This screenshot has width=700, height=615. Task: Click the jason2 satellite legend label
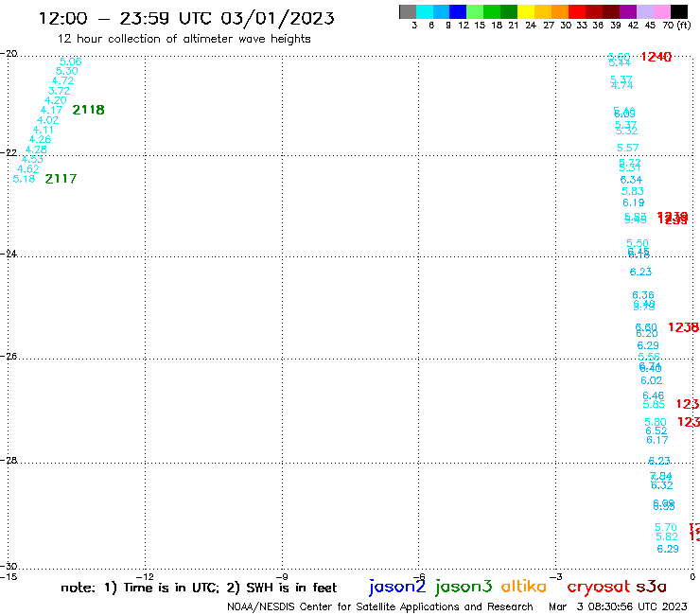tap(397, 588)
